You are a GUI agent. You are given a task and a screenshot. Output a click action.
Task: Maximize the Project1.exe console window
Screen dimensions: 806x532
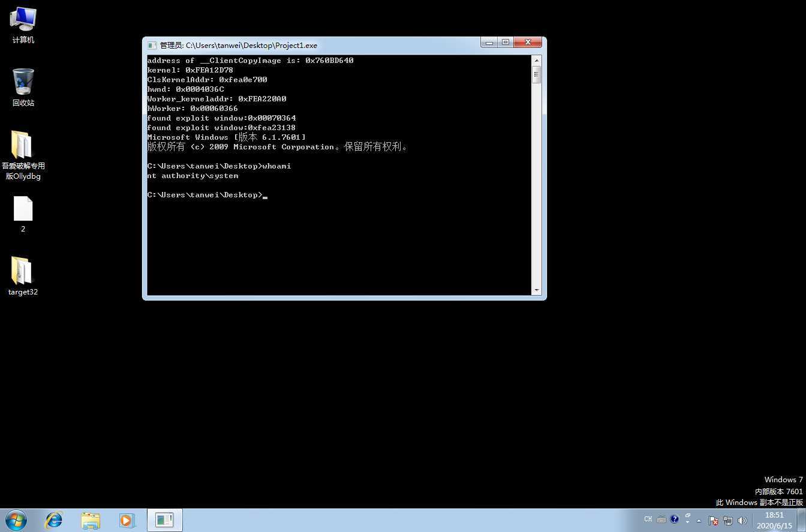(505, 42)
